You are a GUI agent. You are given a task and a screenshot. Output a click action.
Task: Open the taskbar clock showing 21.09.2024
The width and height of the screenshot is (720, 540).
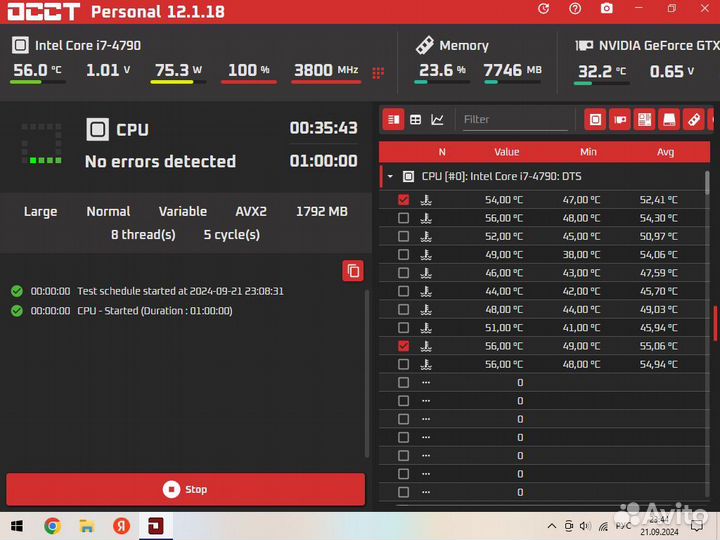coord(659,526)
